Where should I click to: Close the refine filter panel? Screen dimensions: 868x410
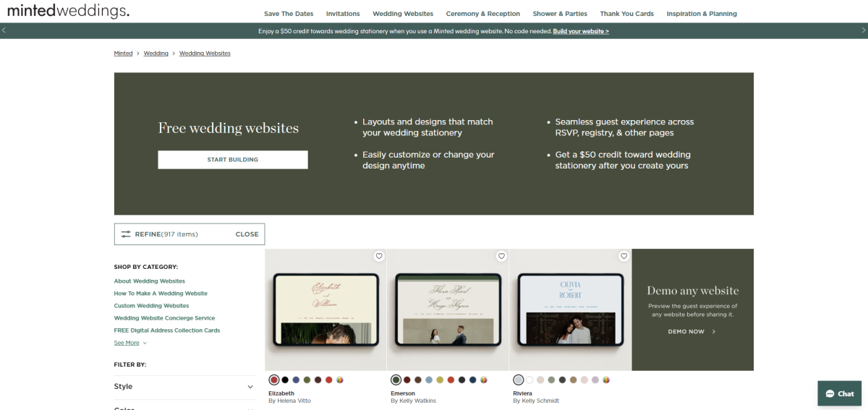coord(247,234)
